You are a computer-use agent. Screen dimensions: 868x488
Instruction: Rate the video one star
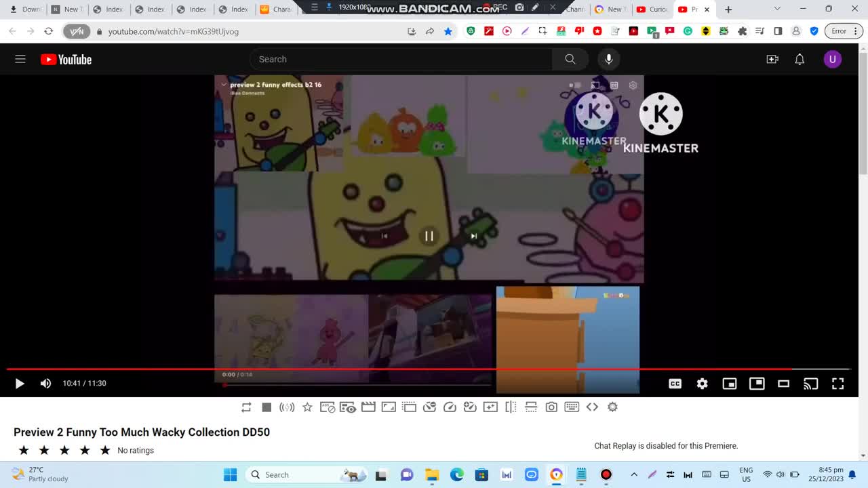click(x=24, y=450)
